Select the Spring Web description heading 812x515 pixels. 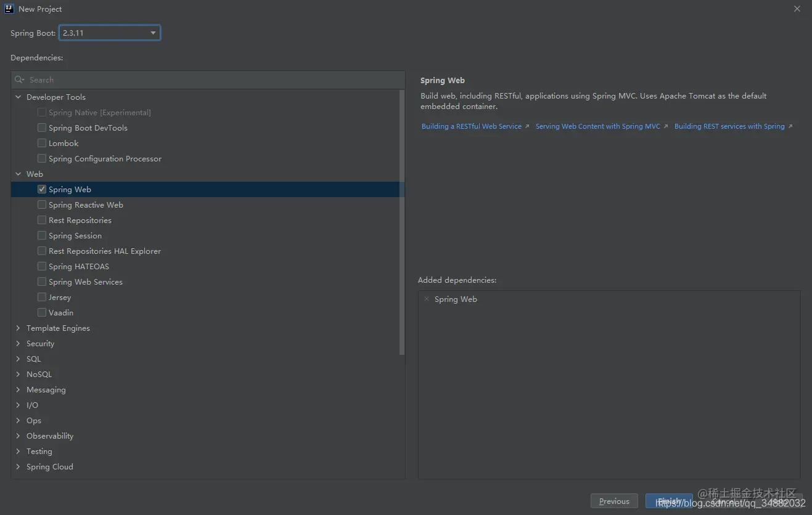tap(443, 81)
